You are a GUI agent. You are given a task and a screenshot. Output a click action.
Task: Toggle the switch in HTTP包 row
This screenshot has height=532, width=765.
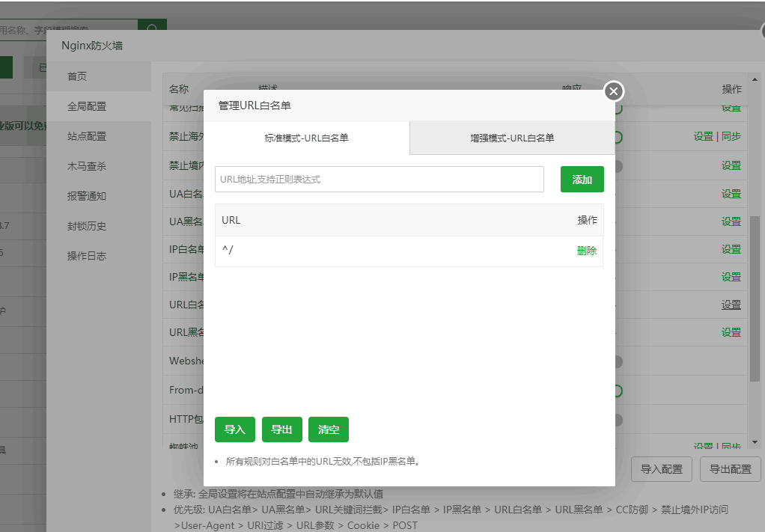click(x=618, y=420)
